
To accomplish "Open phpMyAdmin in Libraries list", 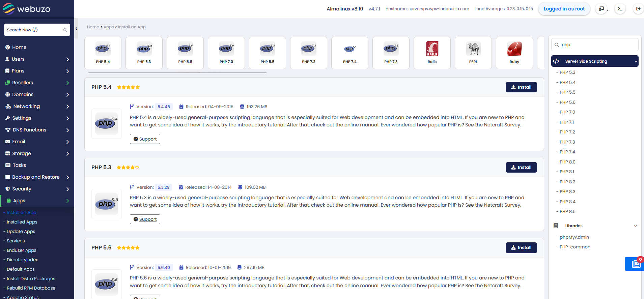I will [574, 237].
